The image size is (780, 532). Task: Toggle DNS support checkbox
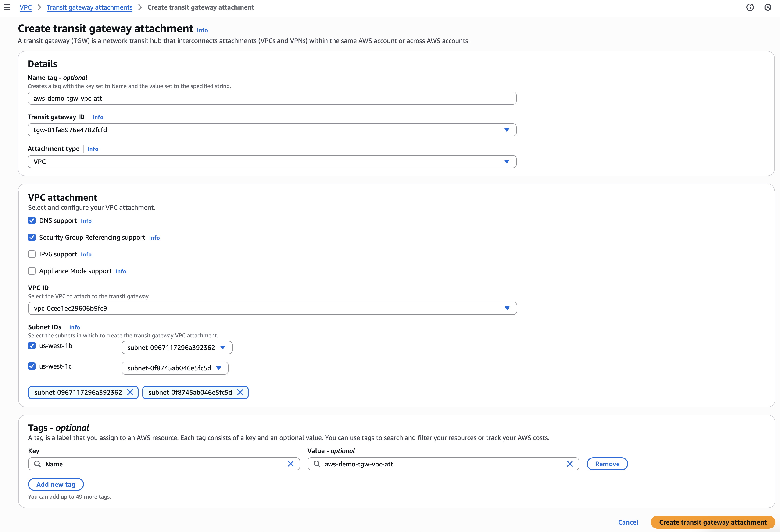(32, 220)
